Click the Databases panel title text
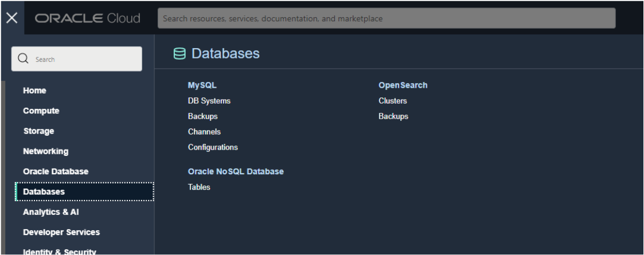644x255 pixels. [225, 54]
